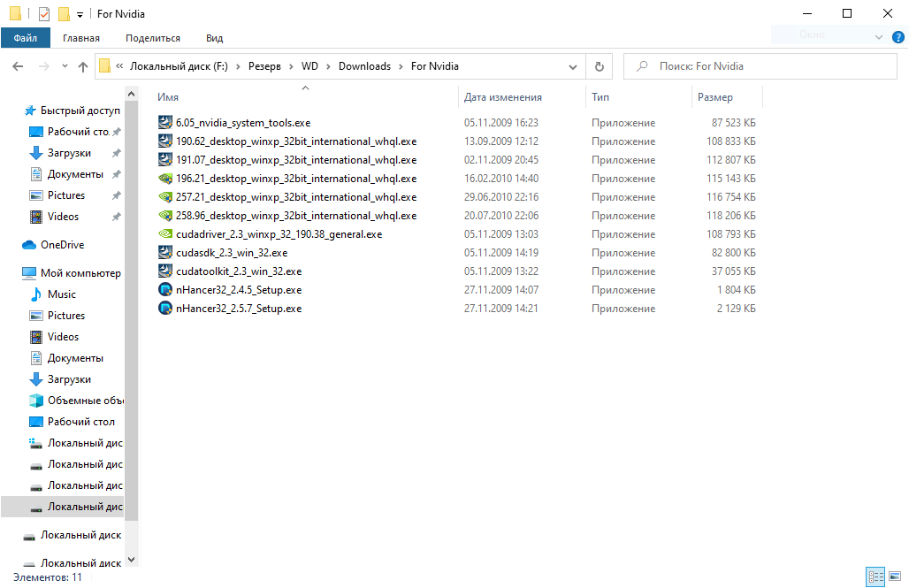909x588 pixels.
Task: Sort by the Имя column header
Action: coord(306,97)
